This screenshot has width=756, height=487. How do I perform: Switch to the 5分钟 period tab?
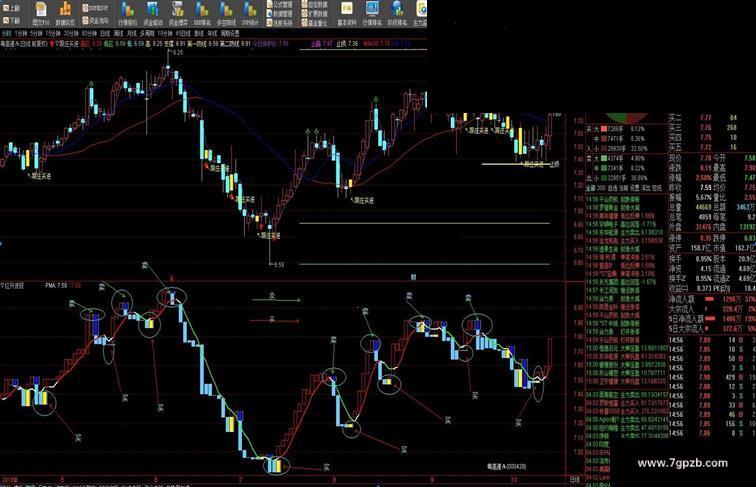tap(36, 34)
